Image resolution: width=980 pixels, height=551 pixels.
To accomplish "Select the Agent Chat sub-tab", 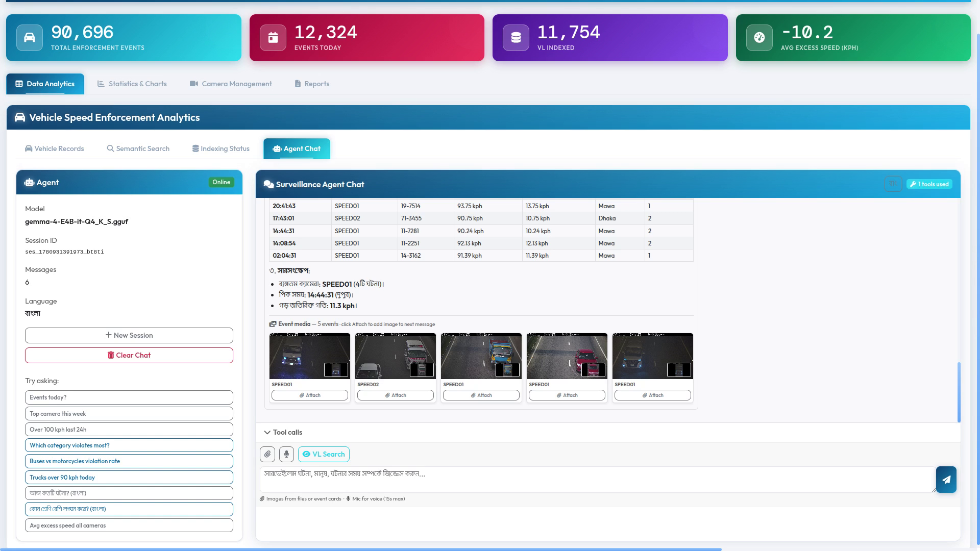I will (x=297, y=148).
